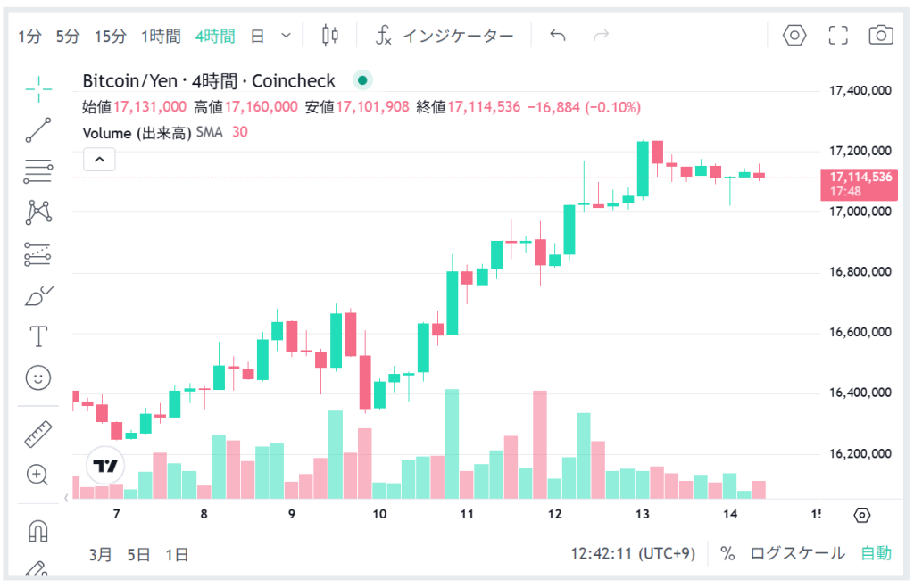Select the crosshair cursor tool
The height and width of the screenshot is (588, 914).
click(x=38, y=87)
